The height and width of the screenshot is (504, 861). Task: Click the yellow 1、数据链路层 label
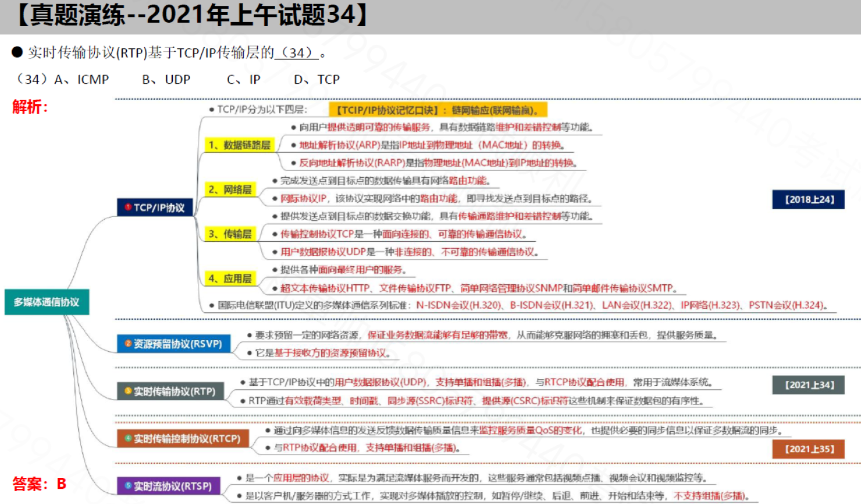[x=239, y=145]
